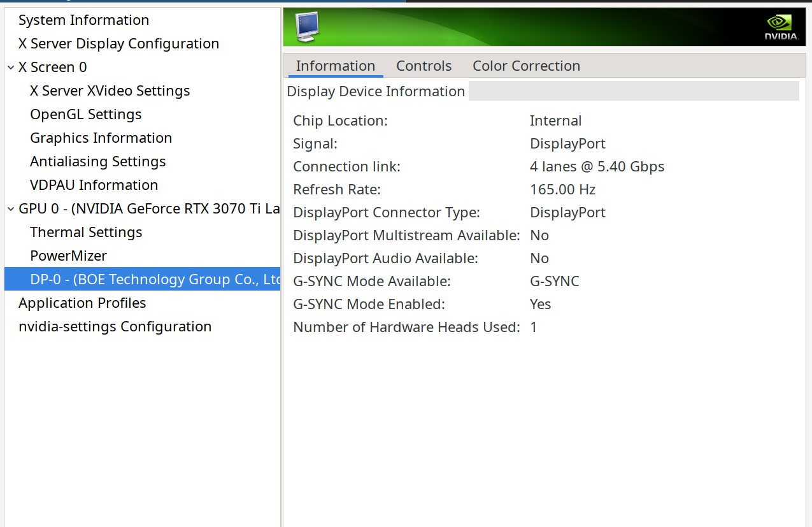Click the monitor icon in banner
This screenshot has width=812, height=527.
point(308,27)
